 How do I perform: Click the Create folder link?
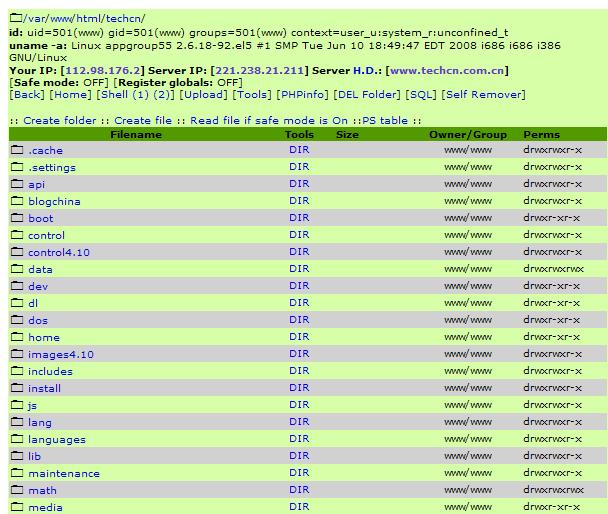tap(59, 120)
